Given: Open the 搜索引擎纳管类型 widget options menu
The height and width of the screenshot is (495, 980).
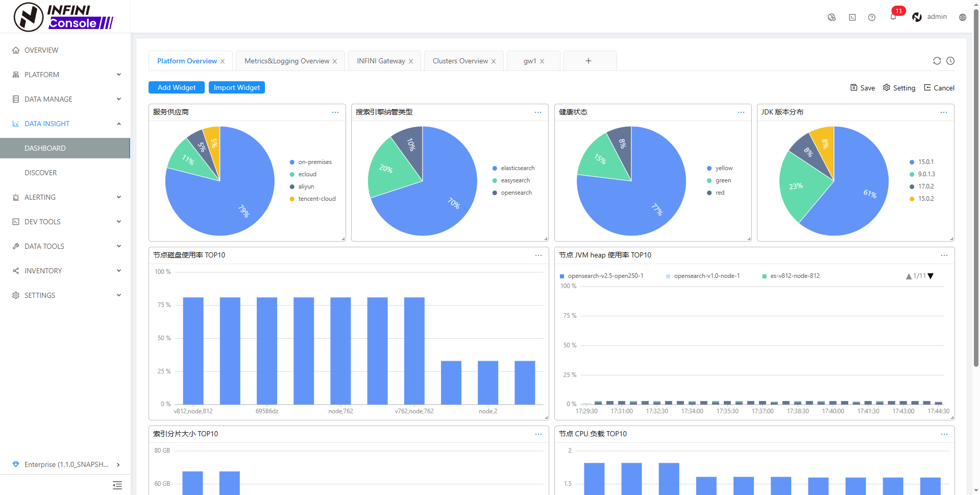Looking at the screenshot, I should pyautogui.click(x=538, y=112).
